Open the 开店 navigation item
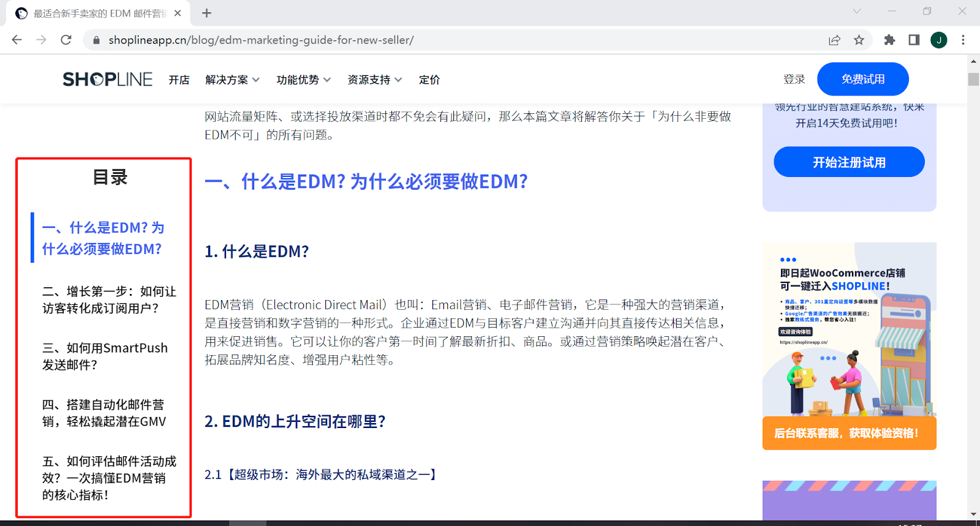980x526 pixels. click(179, 80)
